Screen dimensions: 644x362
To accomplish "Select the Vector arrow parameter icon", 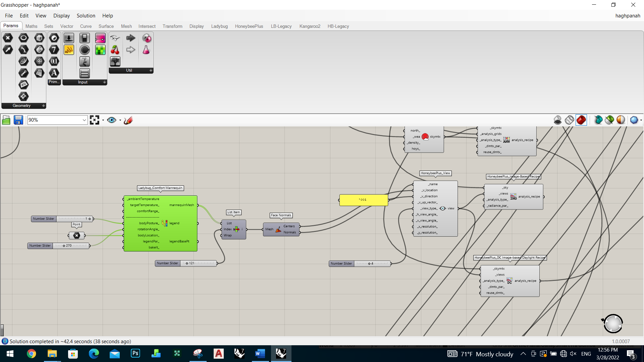I will coord(8,50).
